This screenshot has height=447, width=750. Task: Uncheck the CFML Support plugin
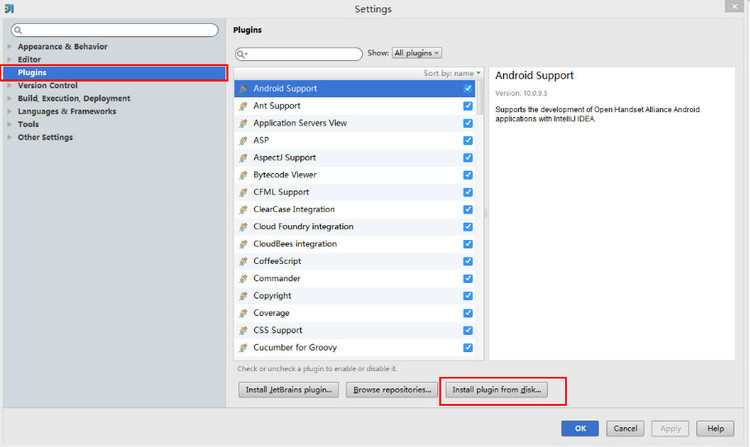[x=468, y=192]
